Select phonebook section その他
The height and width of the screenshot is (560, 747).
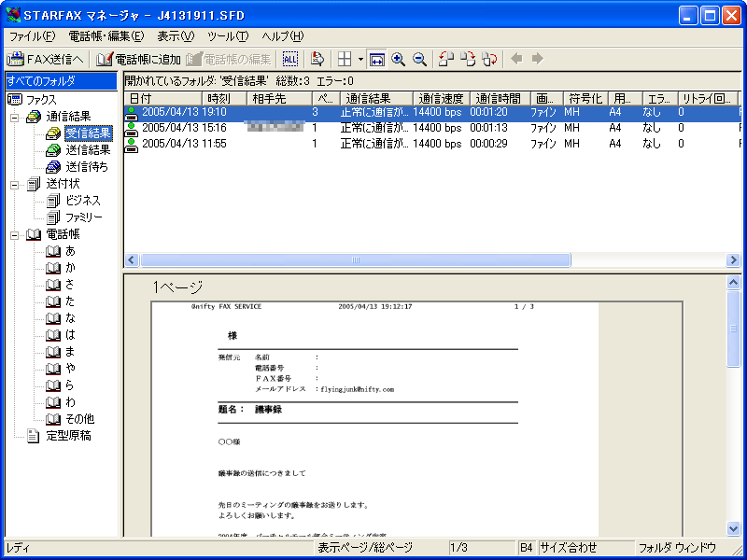(x=80, y=419)
